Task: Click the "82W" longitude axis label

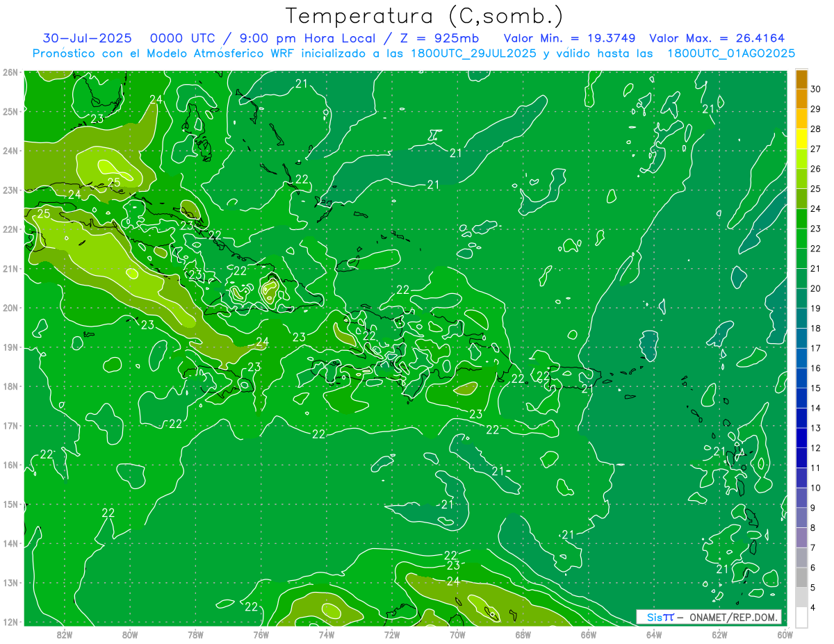Action: [64, 635]
